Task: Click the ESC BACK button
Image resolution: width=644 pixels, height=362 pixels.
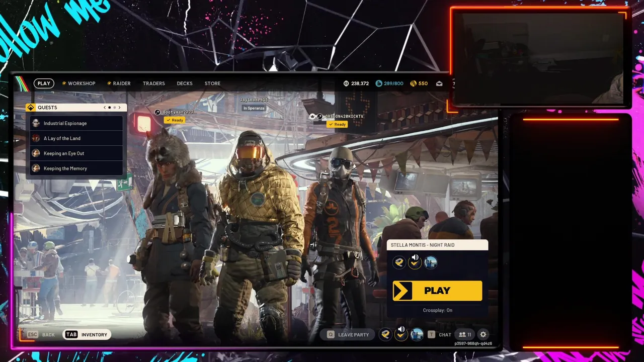Action: [x=42, y=334]
